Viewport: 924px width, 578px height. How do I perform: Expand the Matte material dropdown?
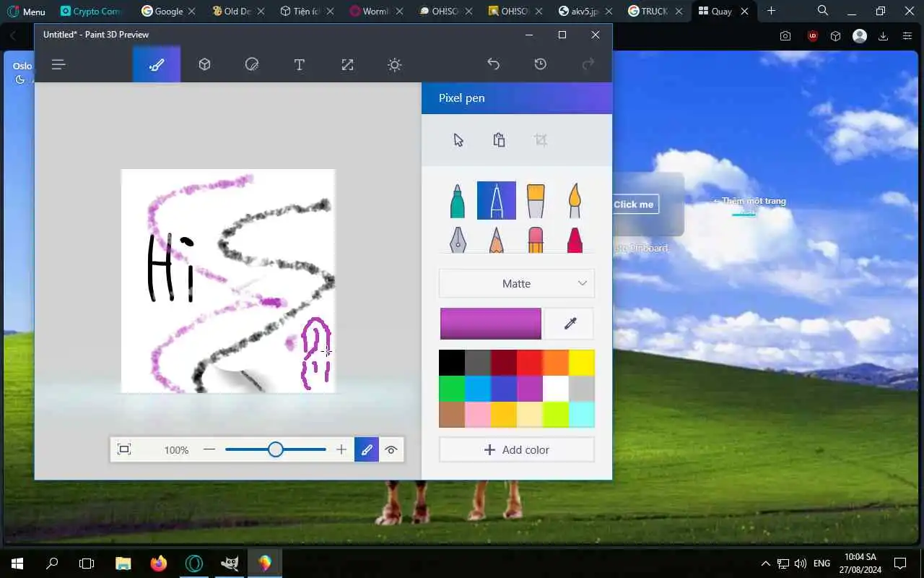point(517,284)
